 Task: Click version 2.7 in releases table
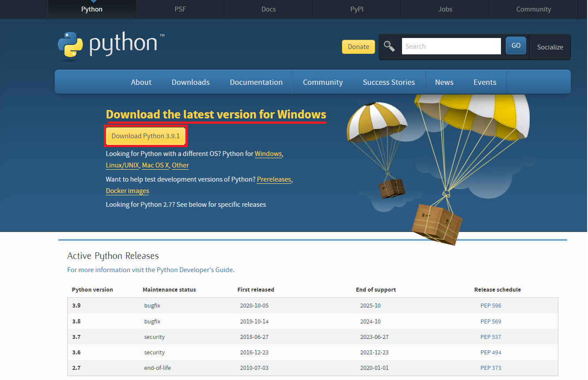click(76, 368)
